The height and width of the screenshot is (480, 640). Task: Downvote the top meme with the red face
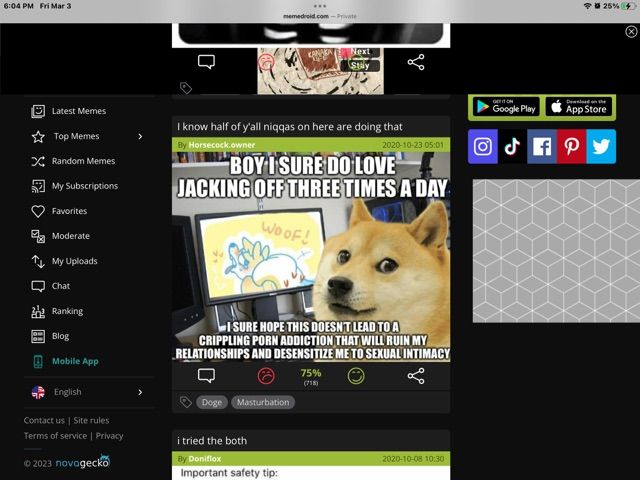266,62
